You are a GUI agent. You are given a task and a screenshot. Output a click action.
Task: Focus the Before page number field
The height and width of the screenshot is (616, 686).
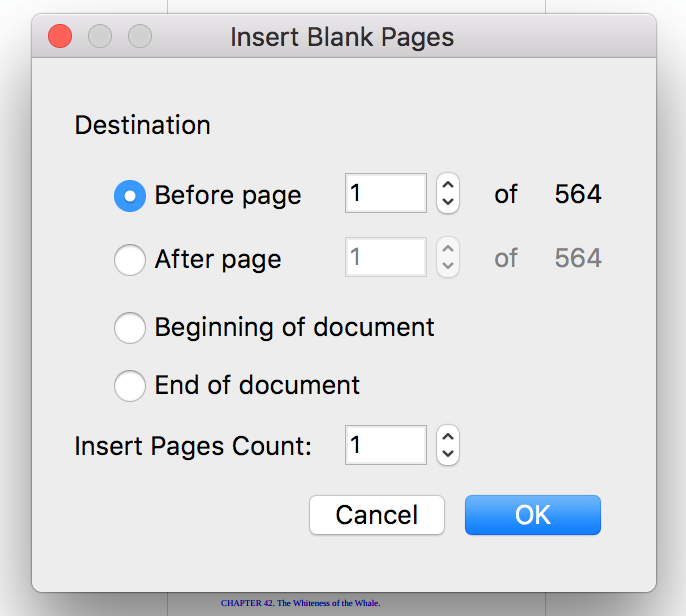[x=386, y=193]
